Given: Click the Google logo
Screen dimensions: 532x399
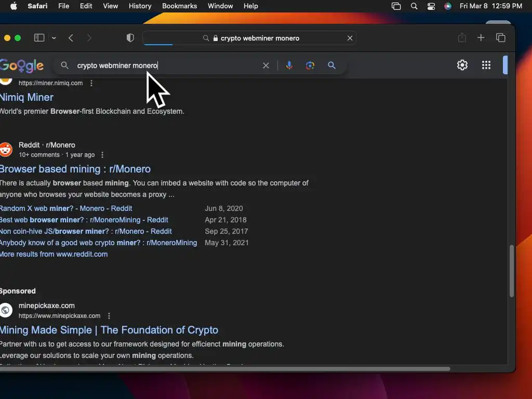Looking at the screenshot, I should click(x=22, y=66).
